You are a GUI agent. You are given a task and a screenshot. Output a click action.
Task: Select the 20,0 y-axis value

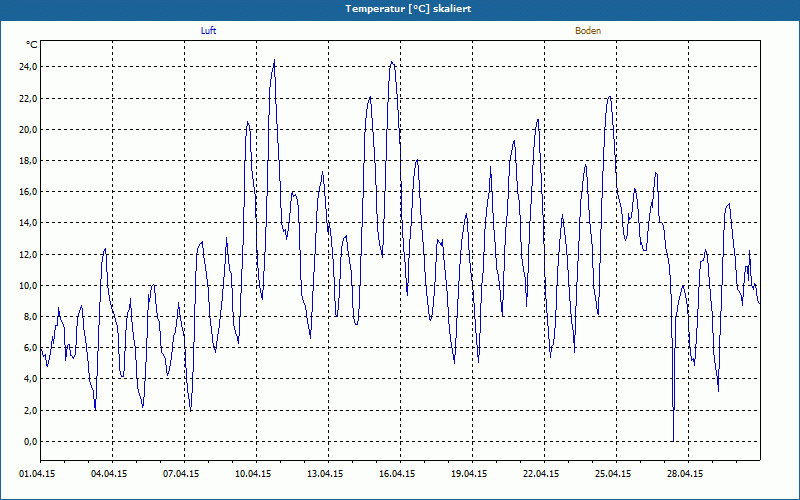28,130
